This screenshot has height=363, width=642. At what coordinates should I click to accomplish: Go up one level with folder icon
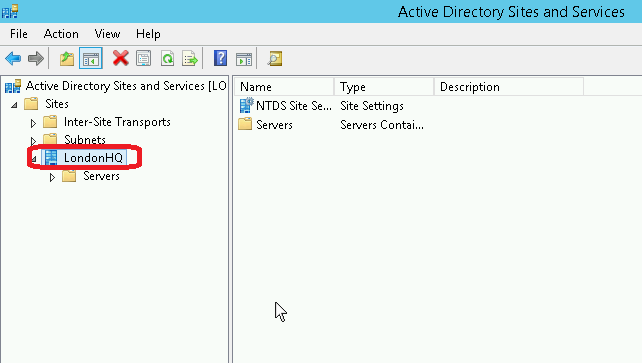[x=67, y=59]
